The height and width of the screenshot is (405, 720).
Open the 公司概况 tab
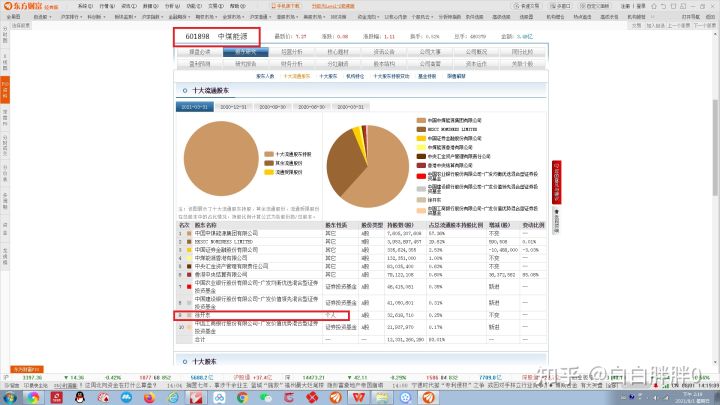476,52
